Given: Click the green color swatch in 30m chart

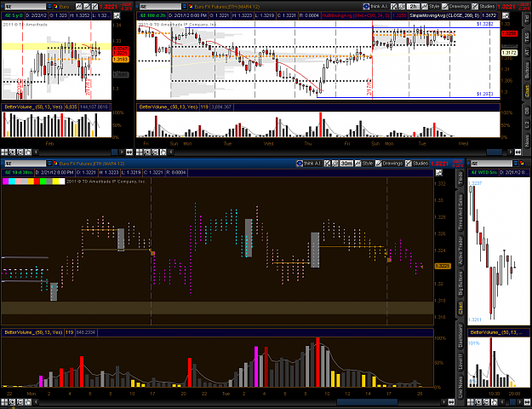Looking at the screenshot, I should 43,181.
